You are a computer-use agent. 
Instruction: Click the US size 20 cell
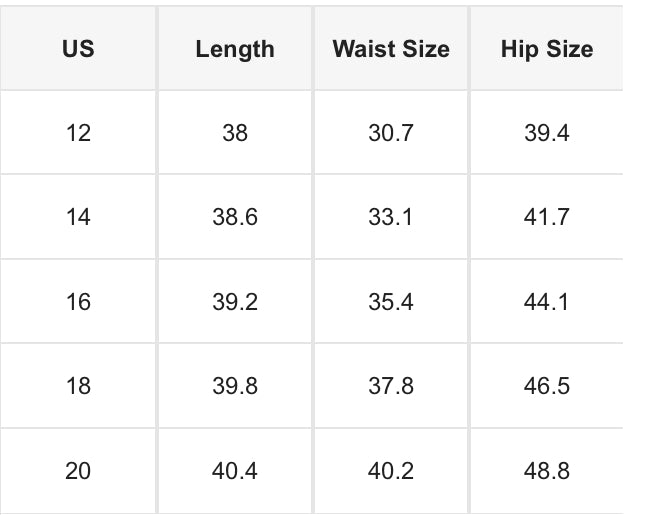(x=78, y=471)
